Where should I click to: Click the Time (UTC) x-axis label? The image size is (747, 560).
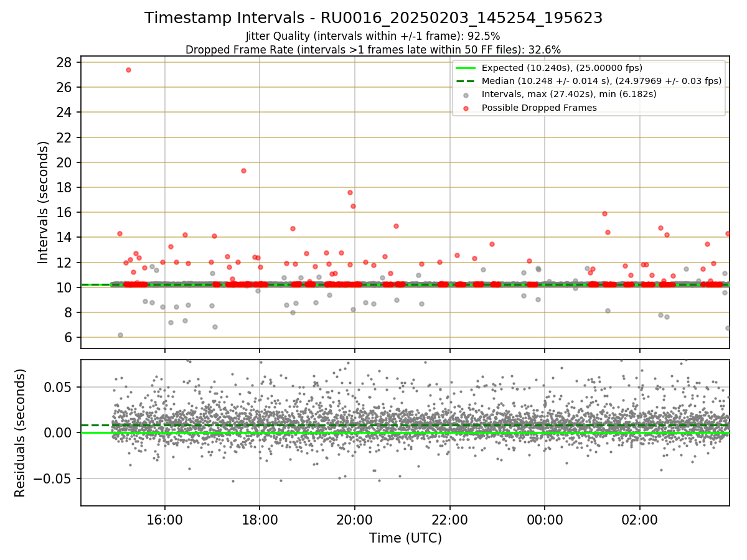[405, 538]
